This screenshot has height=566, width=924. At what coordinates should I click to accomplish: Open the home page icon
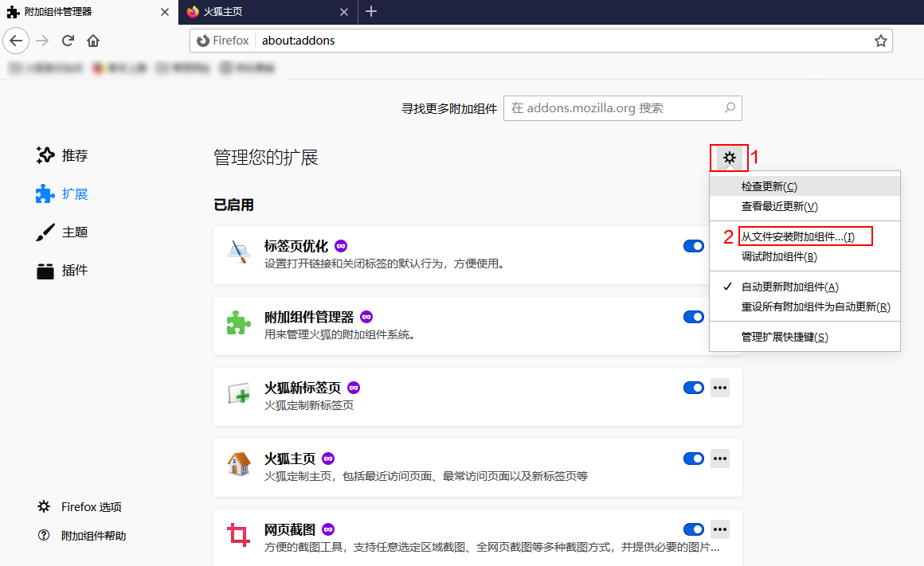[93, 41]
